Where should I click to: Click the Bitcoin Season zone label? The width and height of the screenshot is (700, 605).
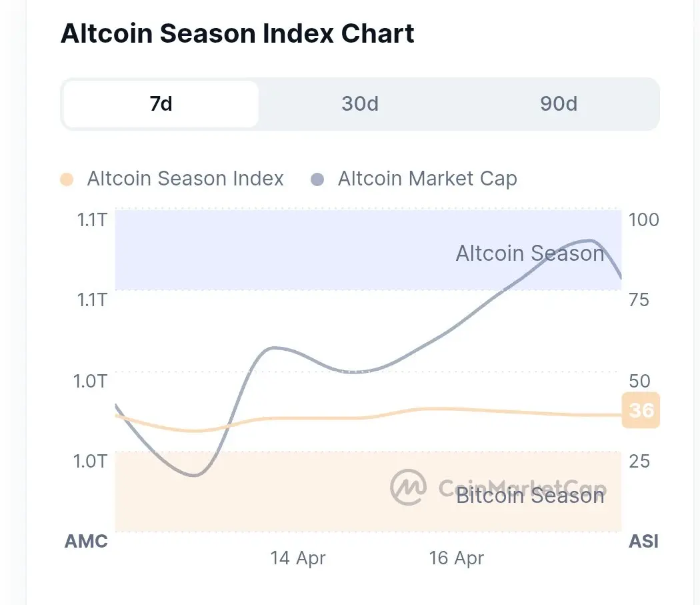click(x=530, y=496)
